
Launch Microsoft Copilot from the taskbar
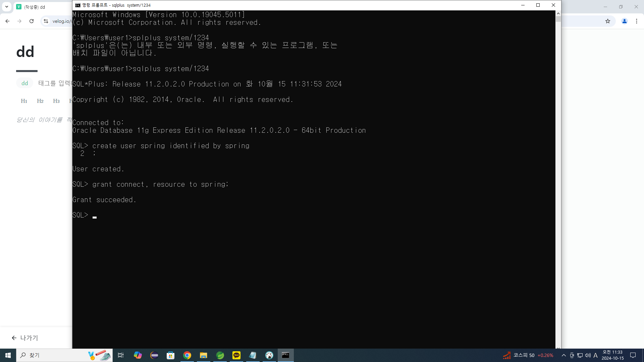click(x=138, y=355)
